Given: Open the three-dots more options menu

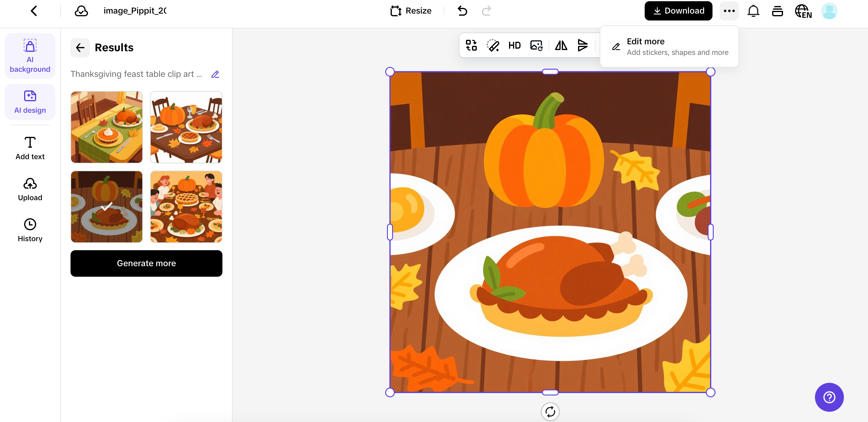Looking at the screenshot, I should click(x=729, y=11).
